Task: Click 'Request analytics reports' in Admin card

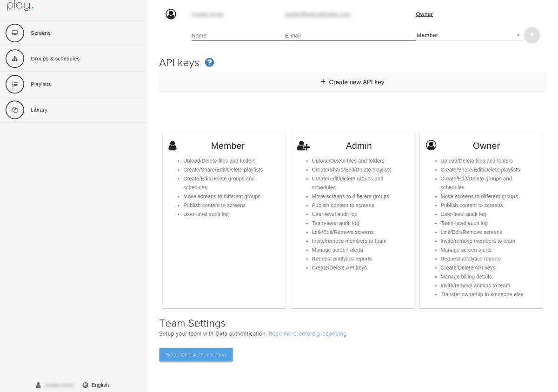Action: coord(342,259)
